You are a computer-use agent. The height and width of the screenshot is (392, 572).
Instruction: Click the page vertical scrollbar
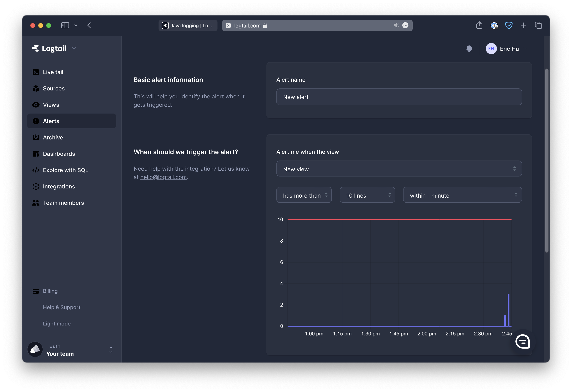tap(547, 160)
